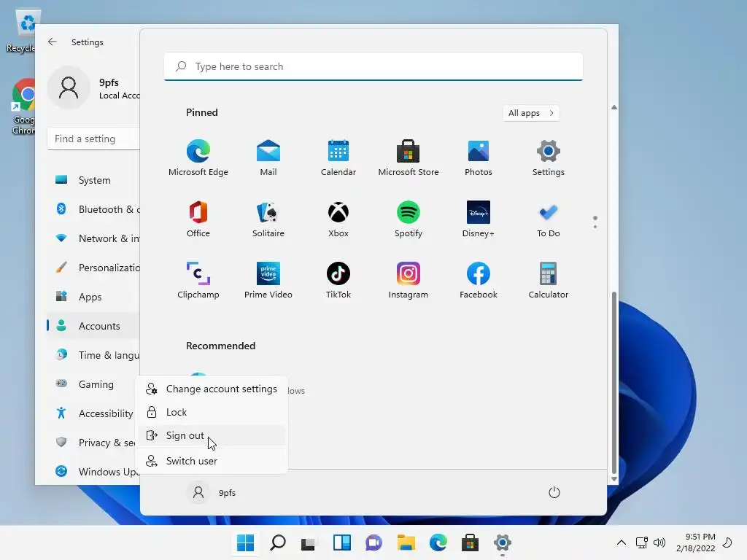Click the Settings profile avatar picture
Viewport: 747px width, 560px height.
point(69,87)
